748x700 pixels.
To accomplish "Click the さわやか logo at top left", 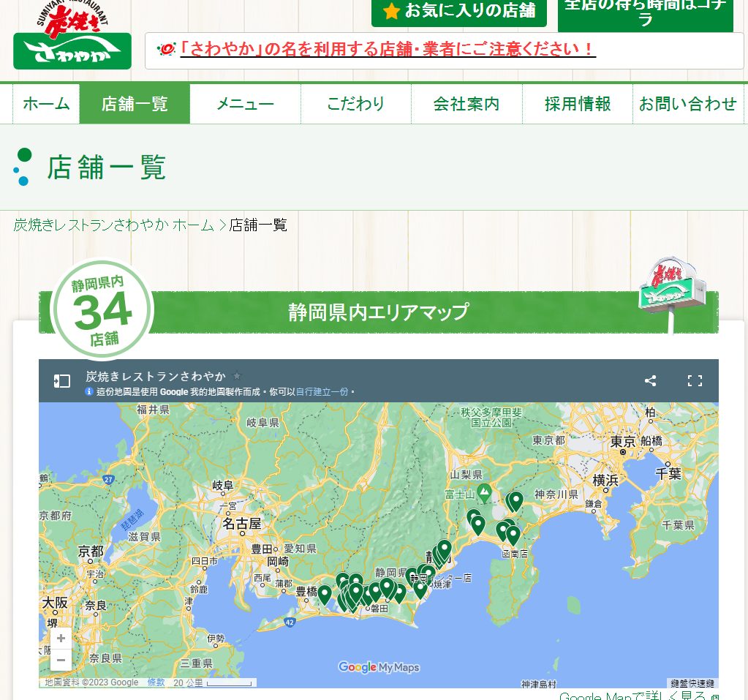I will [x=72, y=37].
